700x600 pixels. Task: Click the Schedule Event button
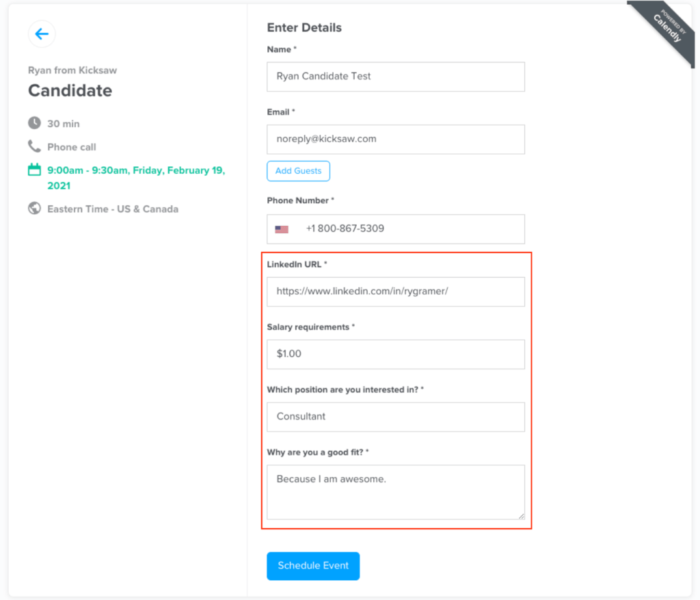coord(313,566)
